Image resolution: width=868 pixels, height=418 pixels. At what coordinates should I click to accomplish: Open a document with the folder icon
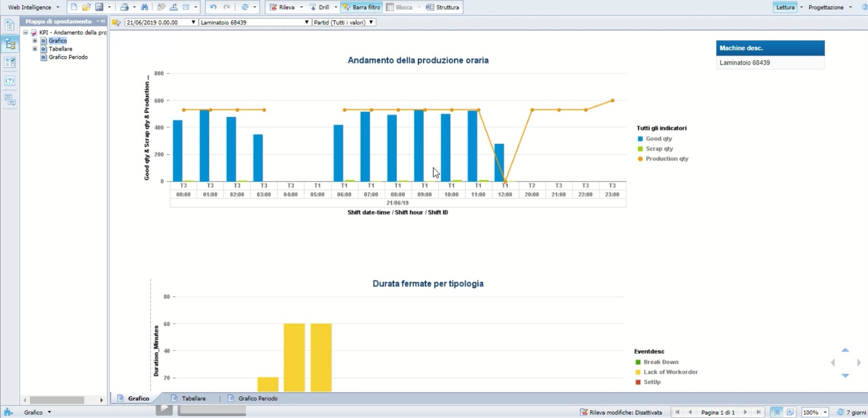click(x=87, y=7)
